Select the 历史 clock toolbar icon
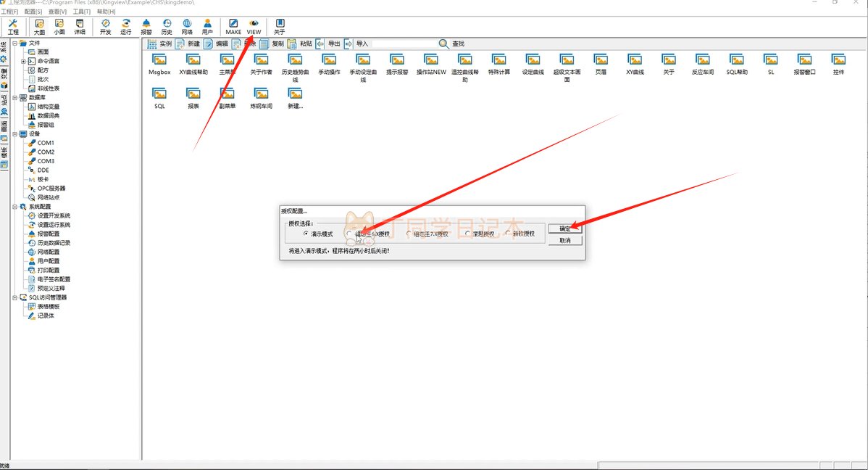 167,27
